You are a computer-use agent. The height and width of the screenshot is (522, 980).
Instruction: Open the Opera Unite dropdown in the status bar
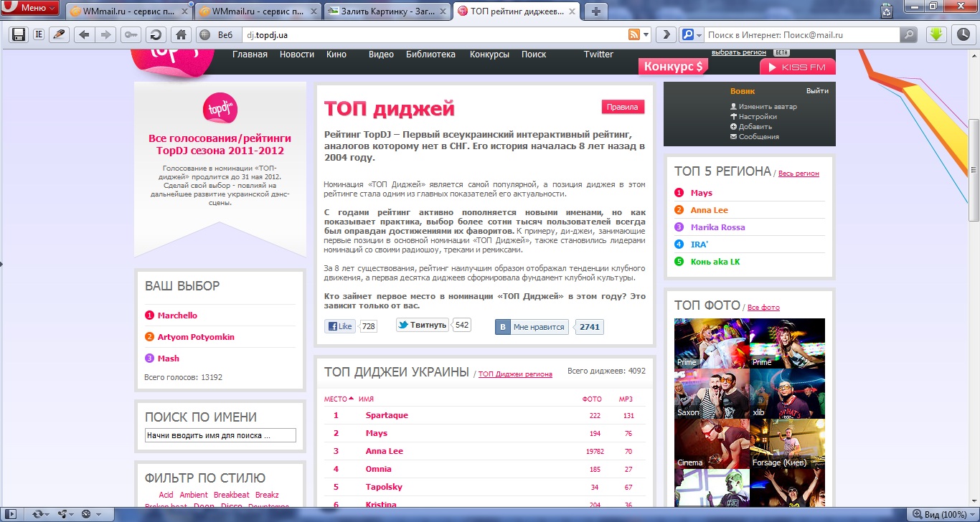[x=65, y=514]
